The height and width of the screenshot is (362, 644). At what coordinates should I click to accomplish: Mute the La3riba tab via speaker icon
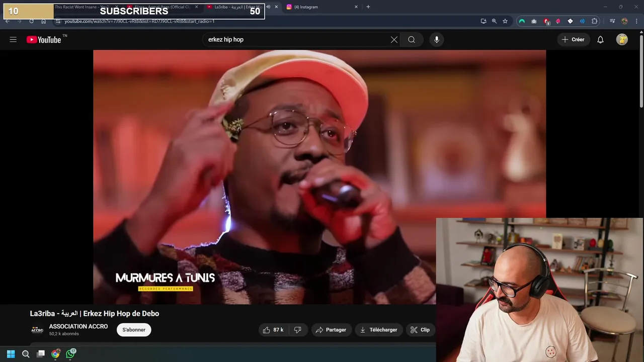coord(268,7)
